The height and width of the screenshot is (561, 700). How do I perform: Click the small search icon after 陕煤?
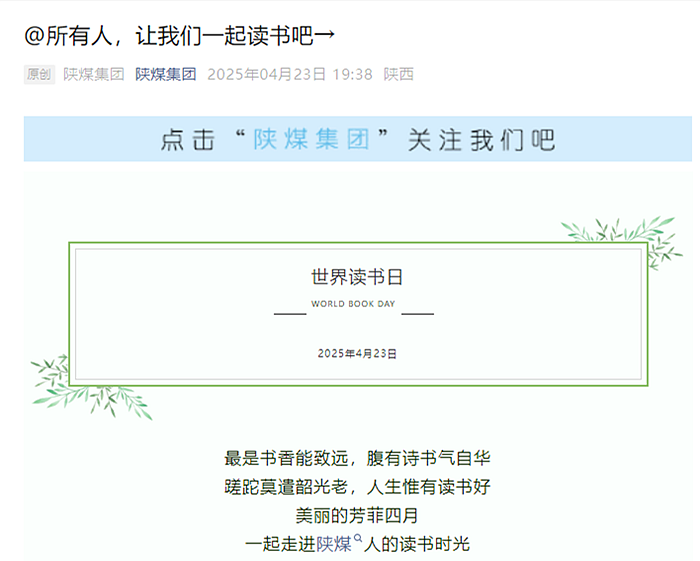[x=358, y=539]
